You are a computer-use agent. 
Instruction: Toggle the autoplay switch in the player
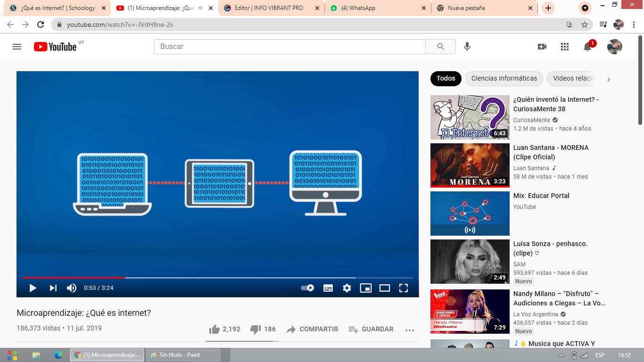[307, 288]
